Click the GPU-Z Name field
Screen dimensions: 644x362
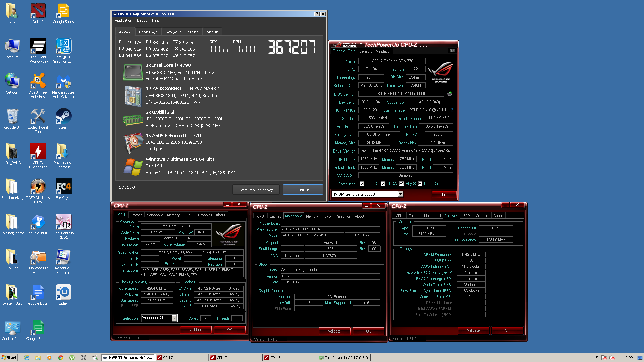(392, 61)
